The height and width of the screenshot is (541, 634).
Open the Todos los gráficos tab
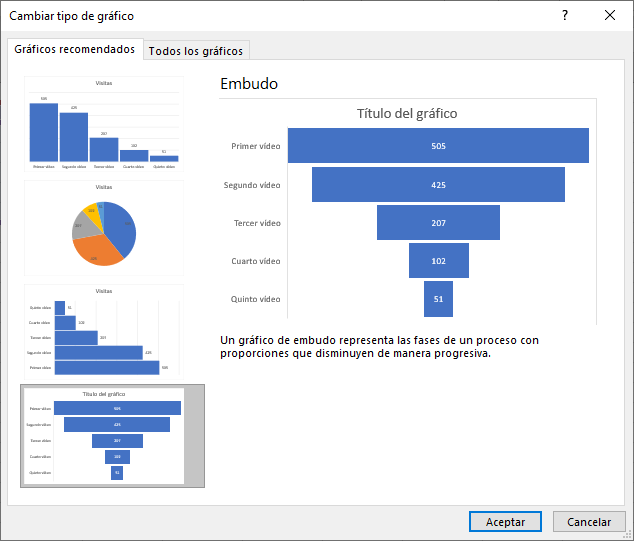[195, 50]
